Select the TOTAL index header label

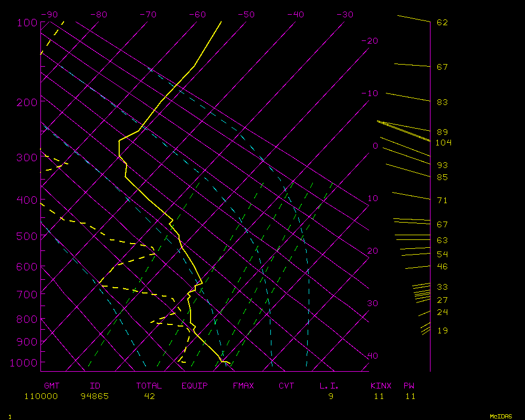click(149, 386)
